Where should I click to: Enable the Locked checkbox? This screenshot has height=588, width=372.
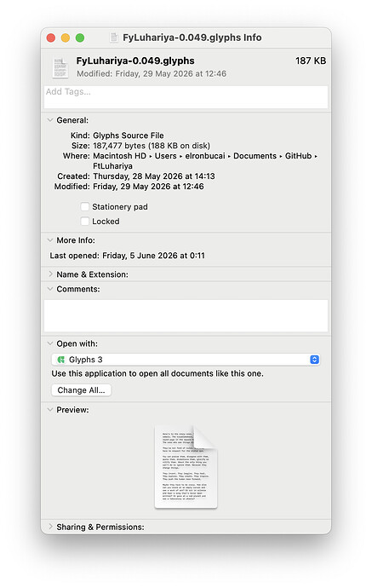[x=85, y=222]
